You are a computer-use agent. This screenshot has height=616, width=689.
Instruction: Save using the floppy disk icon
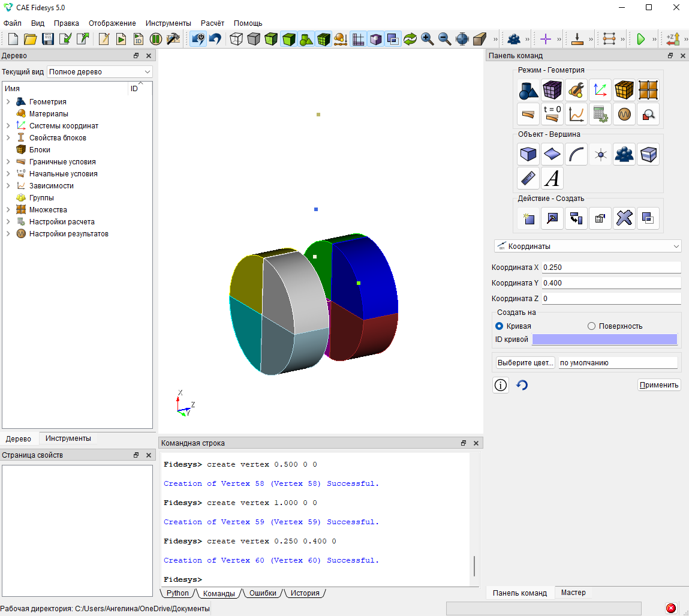coord(48,39)
